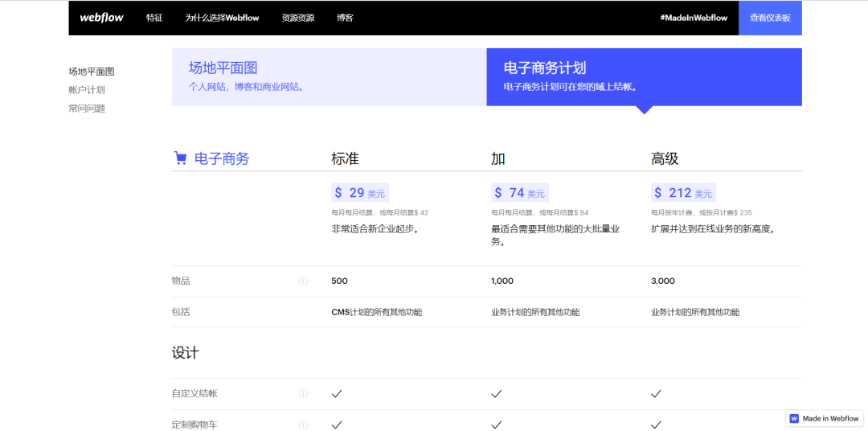The height and width of the screenshot is (431, 868).
Task: Click the $ 74 美元 price
Action: [520, 193]
